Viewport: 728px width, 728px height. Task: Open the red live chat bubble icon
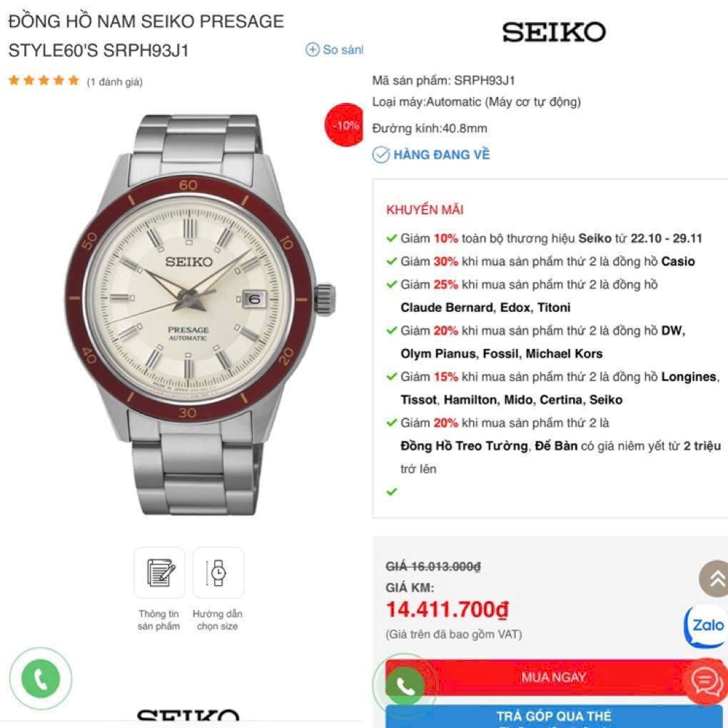[x=707, y=682]
